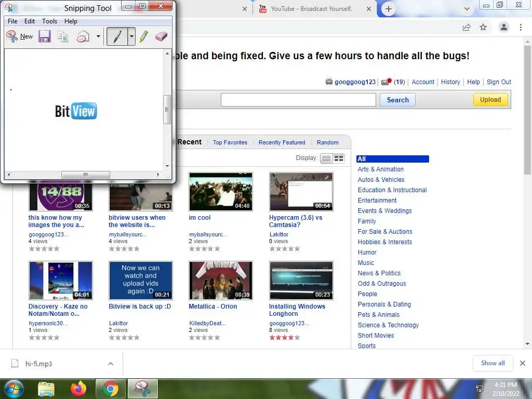Save the snip with floppy icon

(x=44, y=36)
